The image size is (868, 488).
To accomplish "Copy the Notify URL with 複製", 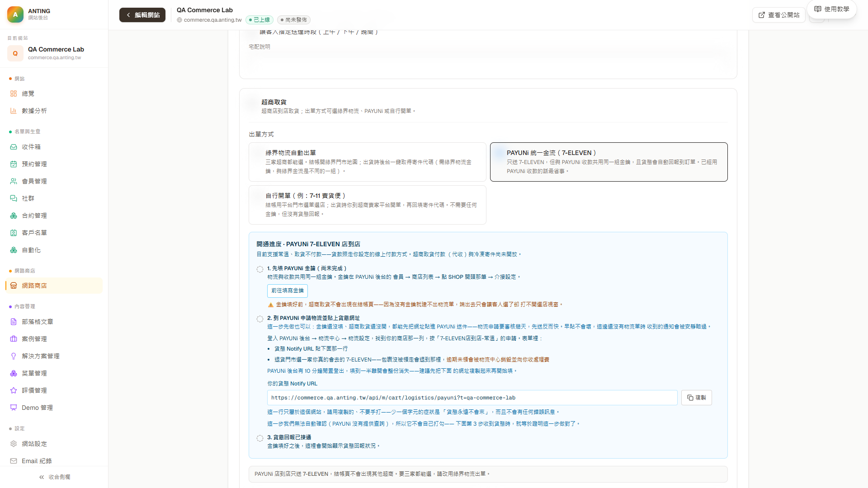I will [697, 398].
